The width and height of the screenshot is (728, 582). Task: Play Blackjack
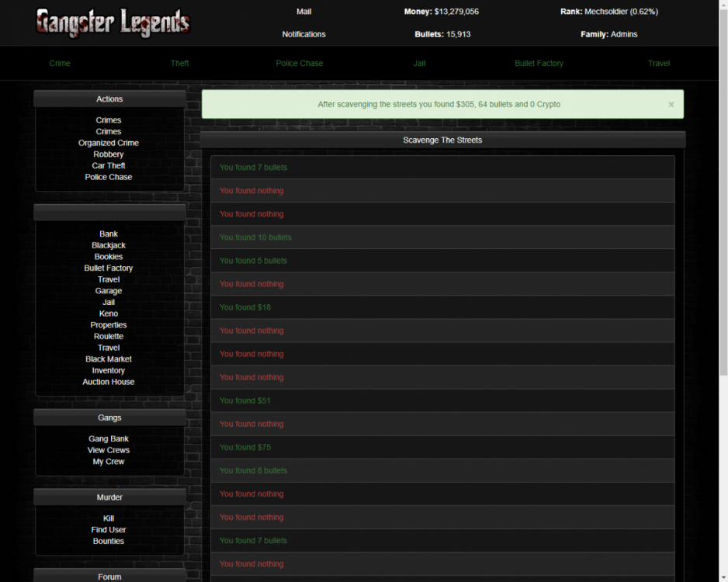pos(108,245)
